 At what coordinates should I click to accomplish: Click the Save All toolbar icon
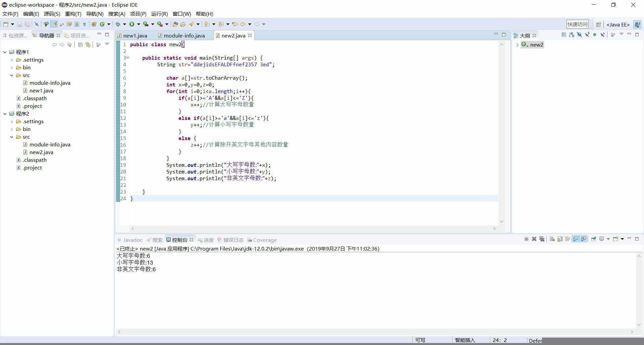[x=28, y=24]
